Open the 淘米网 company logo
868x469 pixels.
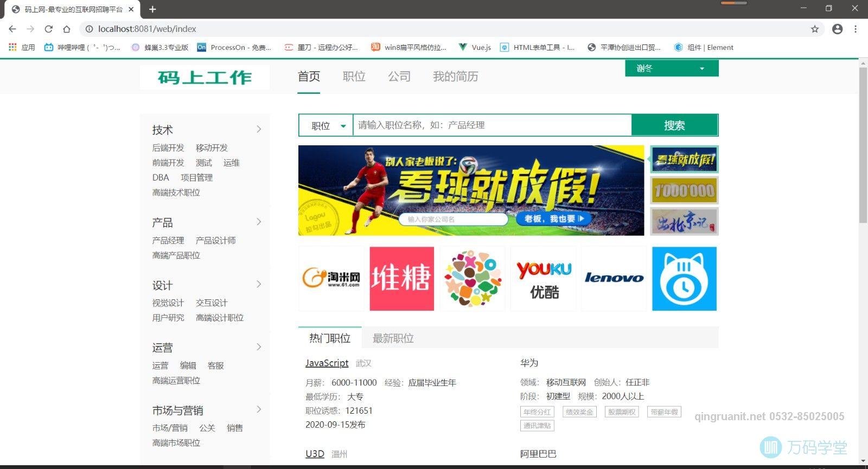tap(331, 279)
